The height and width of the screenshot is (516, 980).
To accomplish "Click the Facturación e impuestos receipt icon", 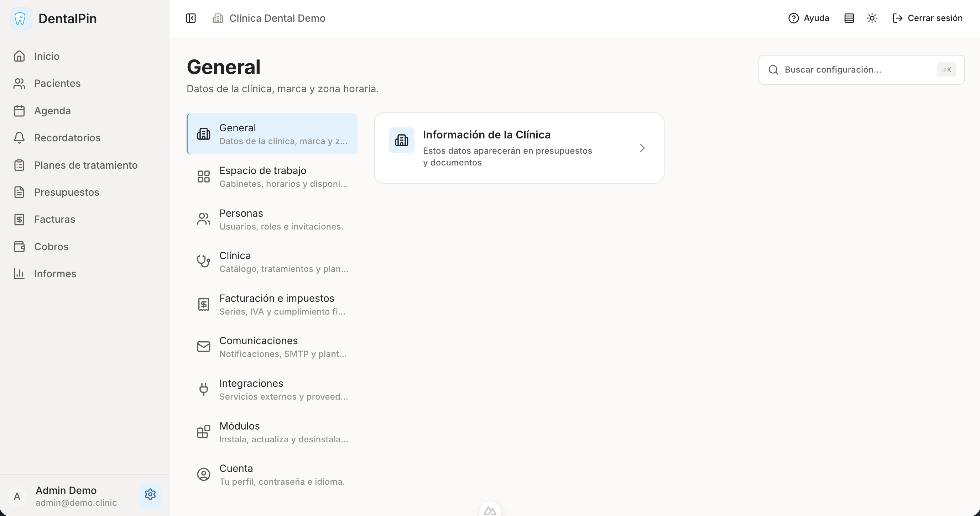I will [x=204, y=304].
